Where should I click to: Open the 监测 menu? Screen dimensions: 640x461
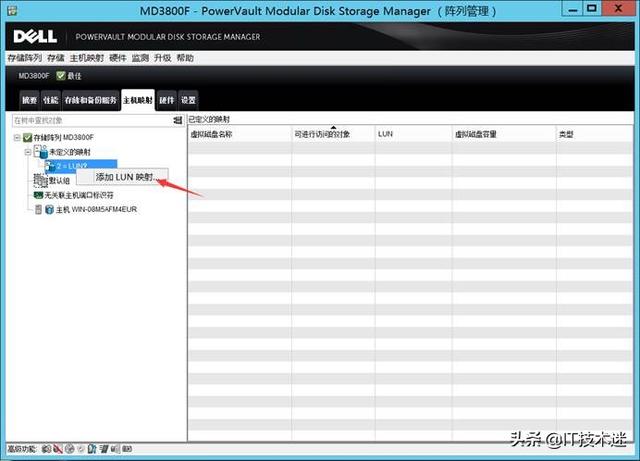[x=140, y=58]
